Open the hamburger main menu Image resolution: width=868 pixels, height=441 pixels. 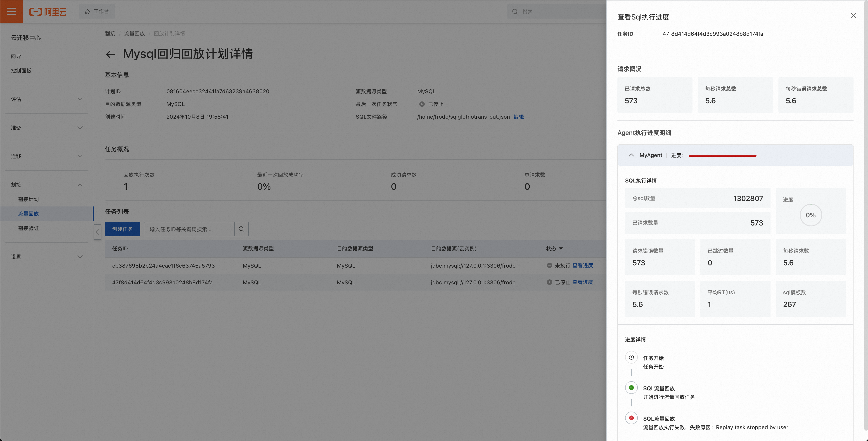pos(11,12)
